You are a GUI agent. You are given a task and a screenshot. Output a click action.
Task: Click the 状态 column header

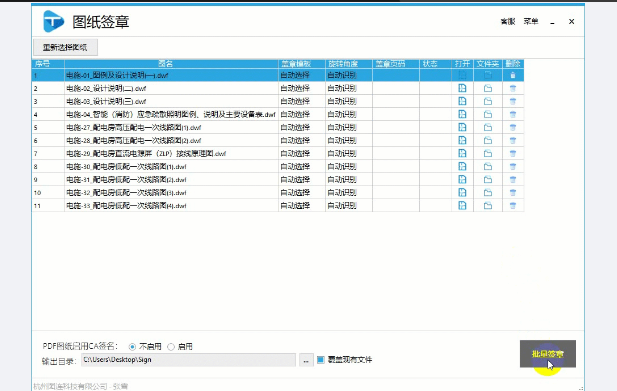[x=436, y=64]
